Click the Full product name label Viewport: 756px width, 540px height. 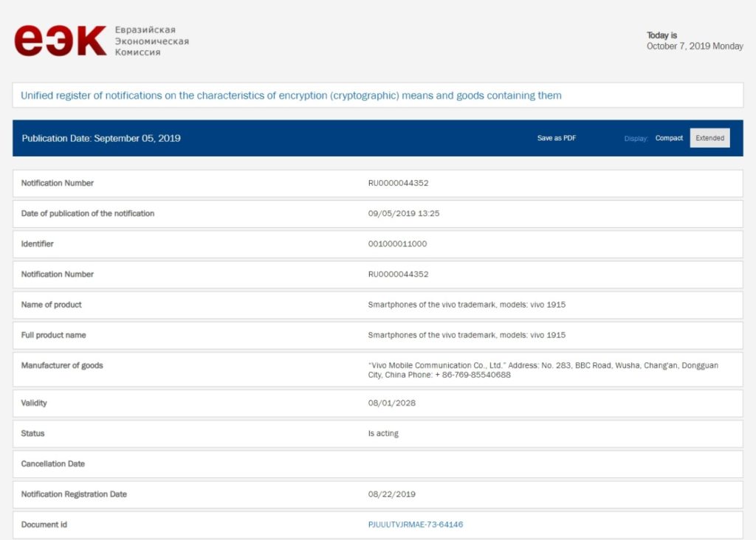point(54,335)
